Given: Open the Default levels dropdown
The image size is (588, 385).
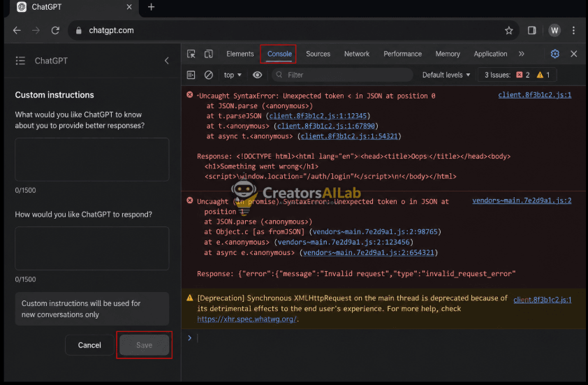Looking at the screenshot, I should point(446,75).
